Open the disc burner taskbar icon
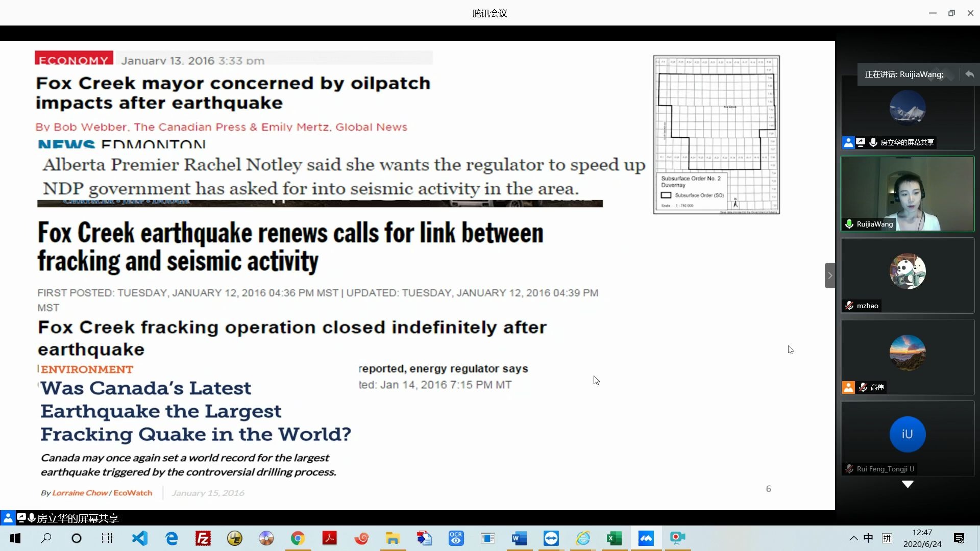 (x=266, y=538)
